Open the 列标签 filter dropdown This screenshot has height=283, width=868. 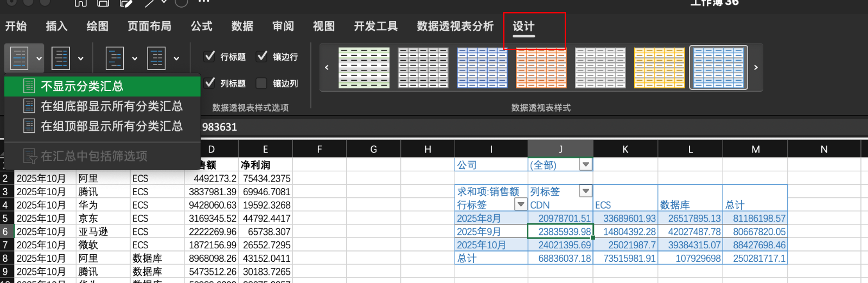585,191
